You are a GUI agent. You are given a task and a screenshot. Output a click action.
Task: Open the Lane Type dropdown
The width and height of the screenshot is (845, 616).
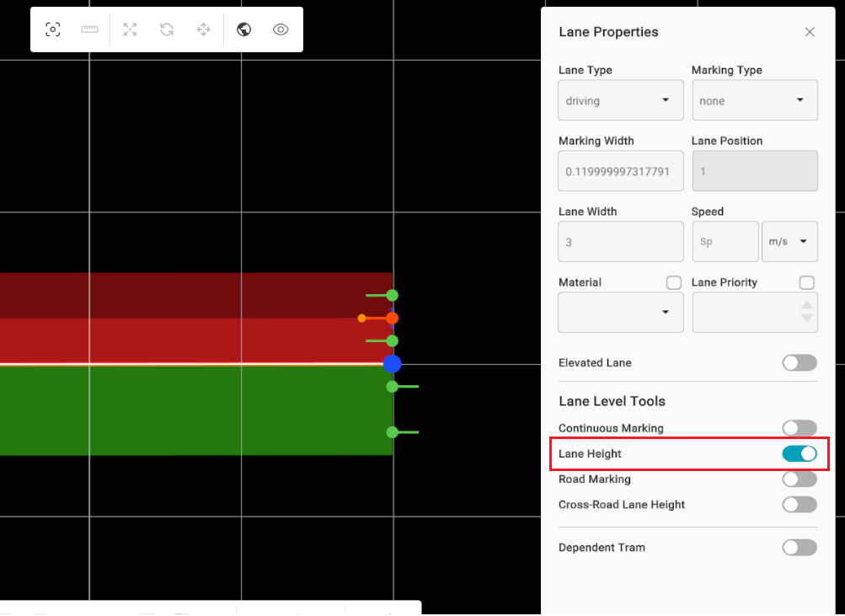(x=620, y=100)
